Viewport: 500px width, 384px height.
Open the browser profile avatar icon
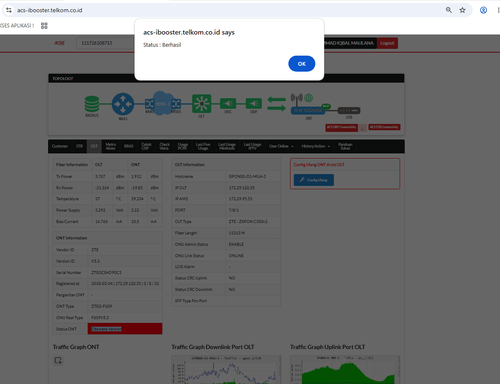tap(483, 10)
